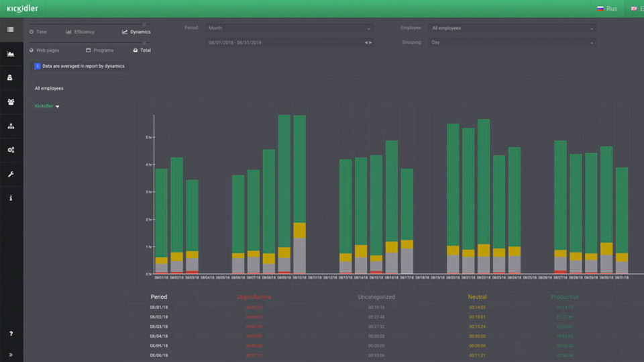This screenshot has height=362, width=644.
Task: Open the Period Month dropdown
Action: [x=289, y=28]
